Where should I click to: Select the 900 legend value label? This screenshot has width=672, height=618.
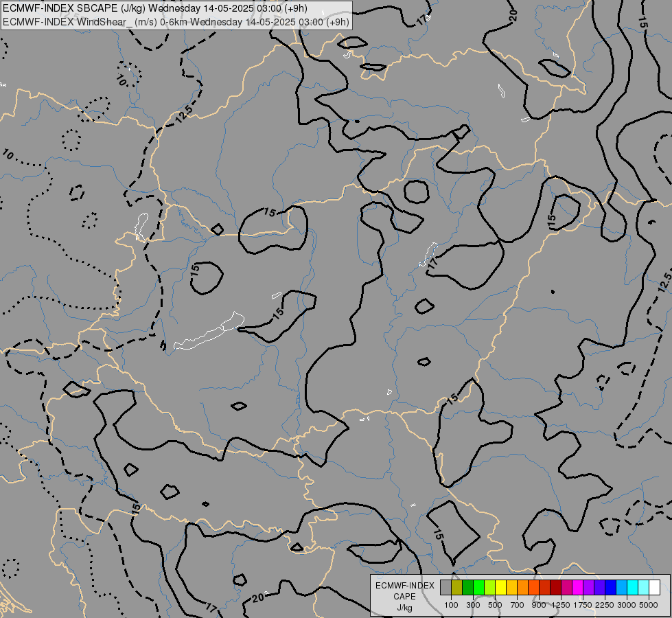click(539, 605)
